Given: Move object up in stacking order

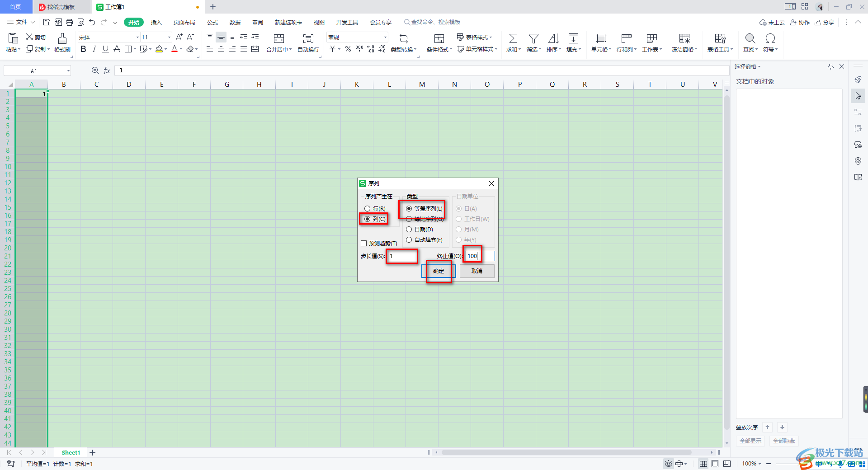Looking at the screenshot, I should [x=767, y=427].
